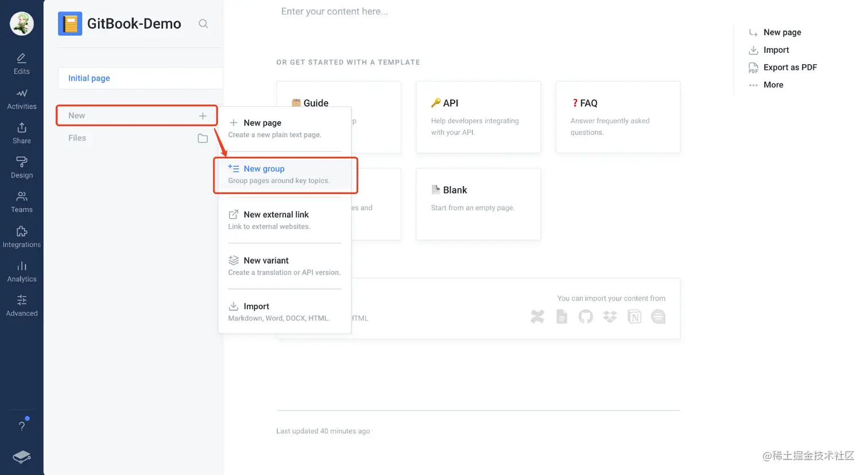Screen dimensions: 868x475
Task: Open the Analytics sidebar section
Action: pos(22,272)
